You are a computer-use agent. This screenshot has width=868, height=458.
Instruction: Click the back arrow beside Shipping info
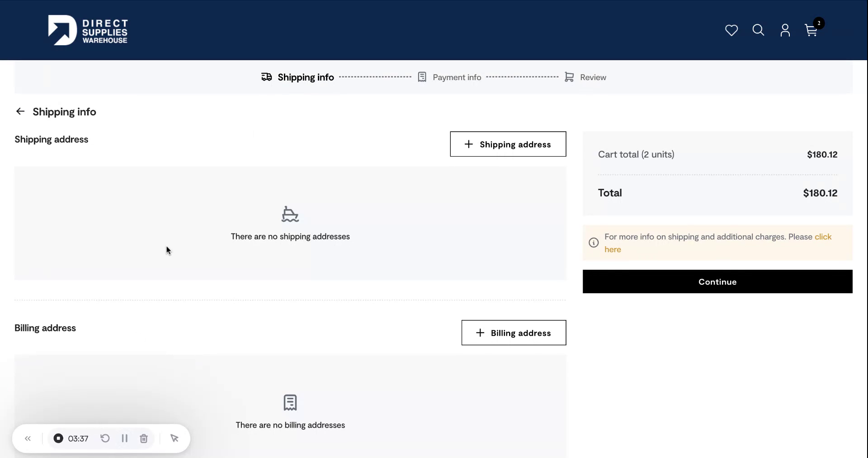coord(20,111)
